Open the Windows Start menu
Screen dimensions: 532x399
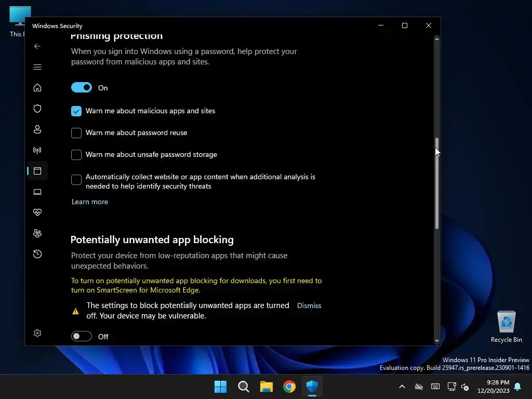tap(220, 387)
